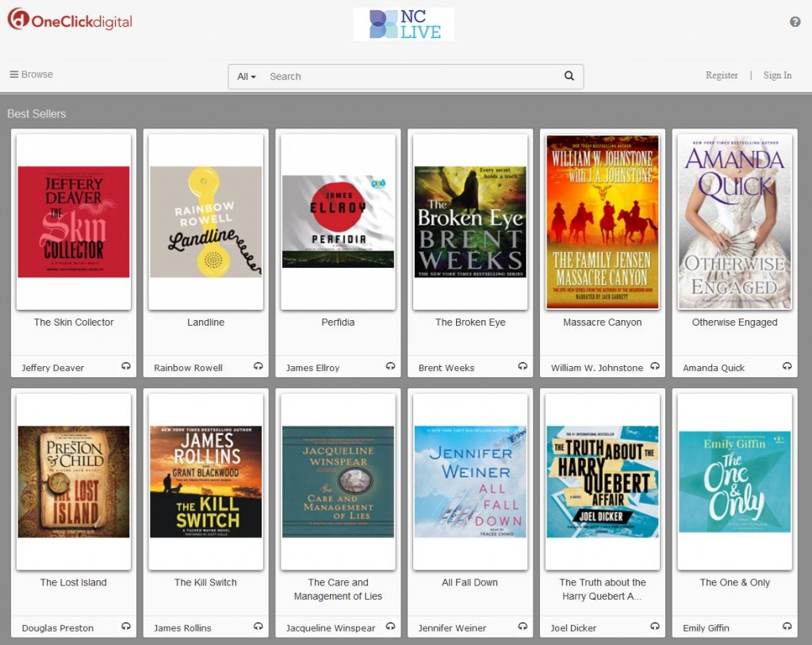The height and width of the screenshot is (645, 812).
Task: Click the Sign In link
Action: [777, 75]
